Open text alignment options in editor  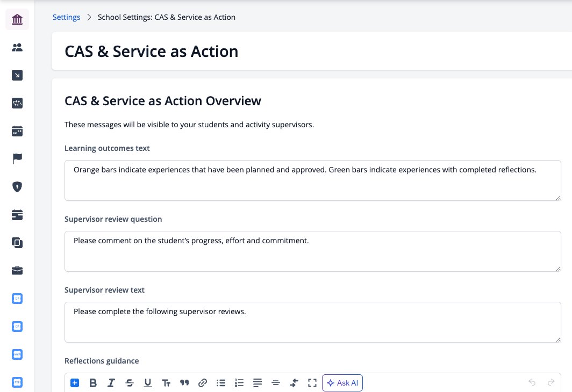(x=257, y=383)
